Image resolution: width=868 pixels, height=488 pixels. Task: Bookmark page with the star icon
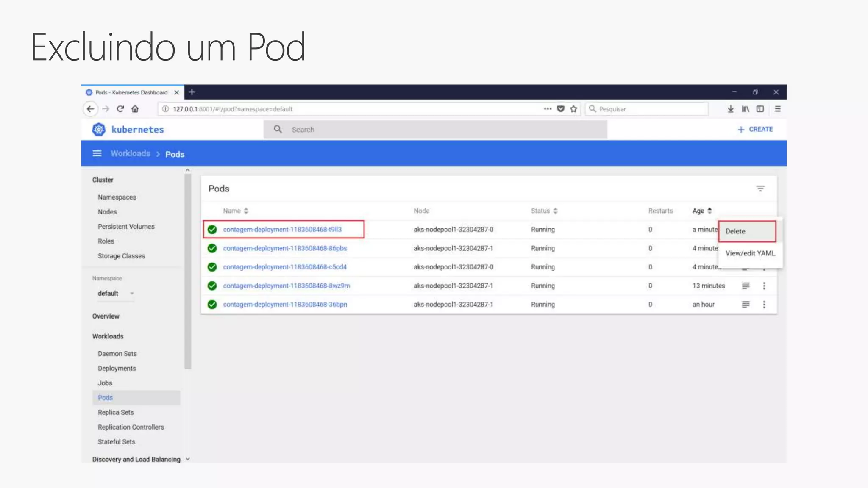[x=573, y=109]
